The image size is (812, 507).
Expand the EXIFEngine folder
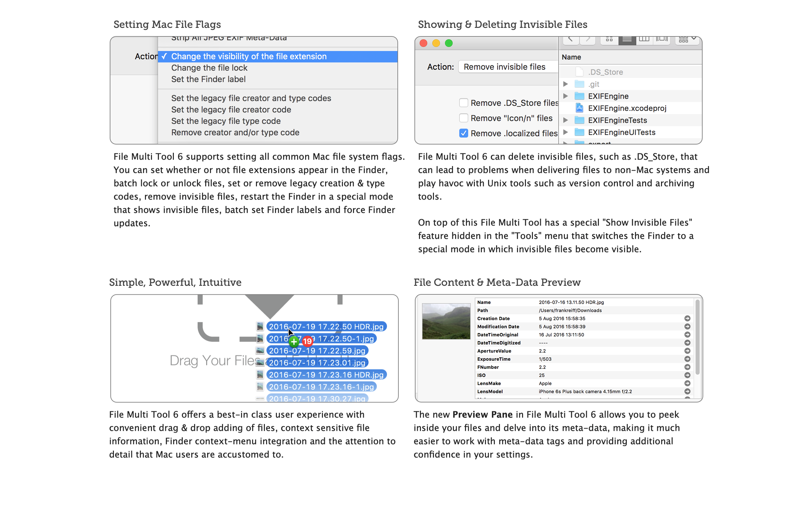[x=565, y=96]
